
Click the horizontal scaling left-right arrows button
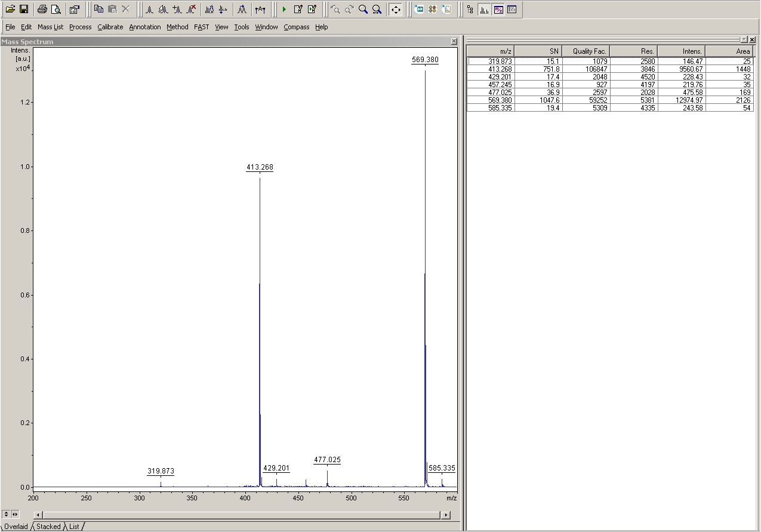click(15, 514)
